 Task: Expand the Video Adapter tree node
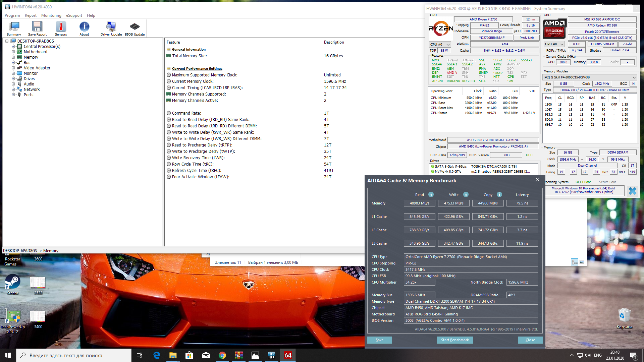13,68
